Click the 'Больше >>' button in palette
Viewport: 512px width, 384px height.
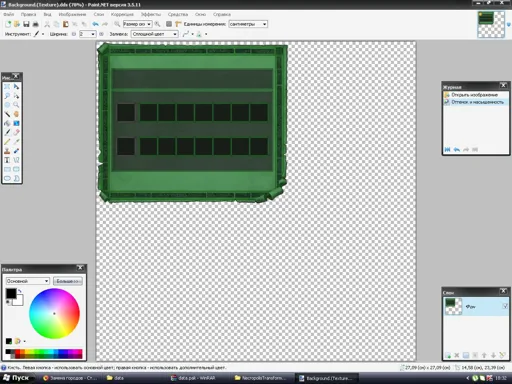(68, 281)
